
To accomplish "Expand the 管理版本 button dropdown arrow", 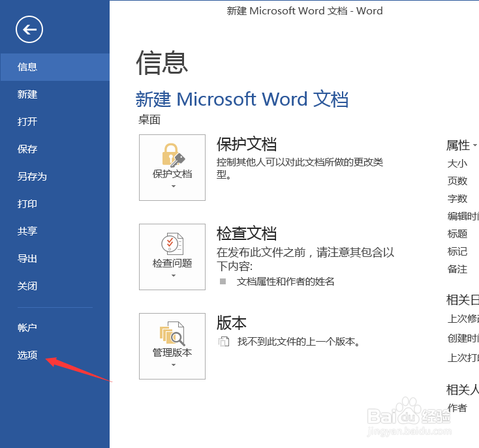I will point(174,365).
